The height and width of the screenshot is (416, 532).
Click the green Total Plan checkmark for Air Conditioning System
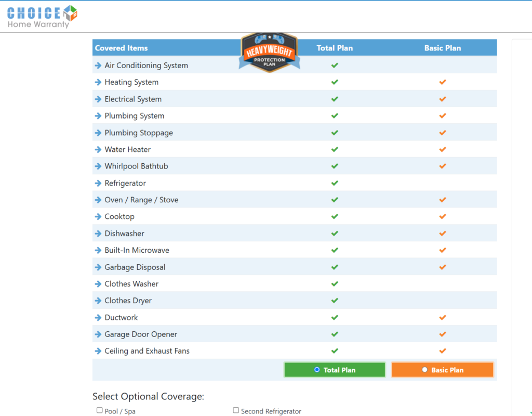(335, 65)
